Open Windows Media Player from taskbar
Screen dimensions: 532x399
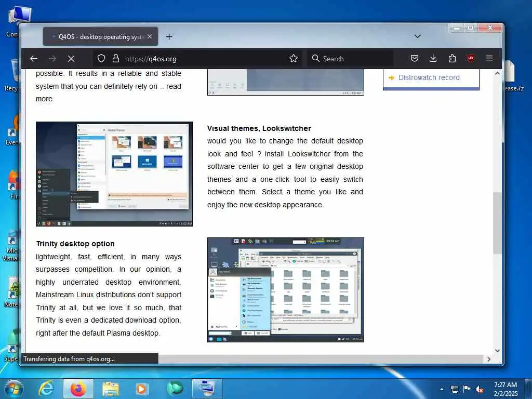tap(142, 389)
